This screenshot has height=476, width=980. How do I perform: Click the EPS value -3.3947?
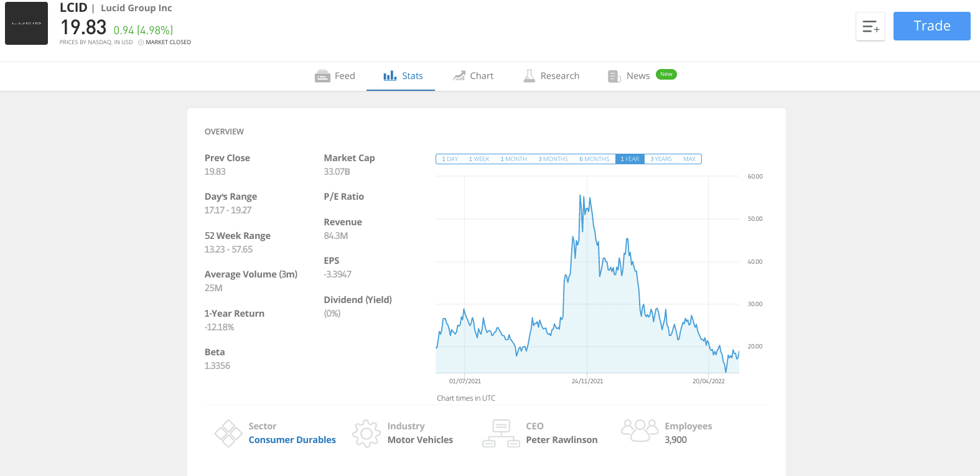338,274
